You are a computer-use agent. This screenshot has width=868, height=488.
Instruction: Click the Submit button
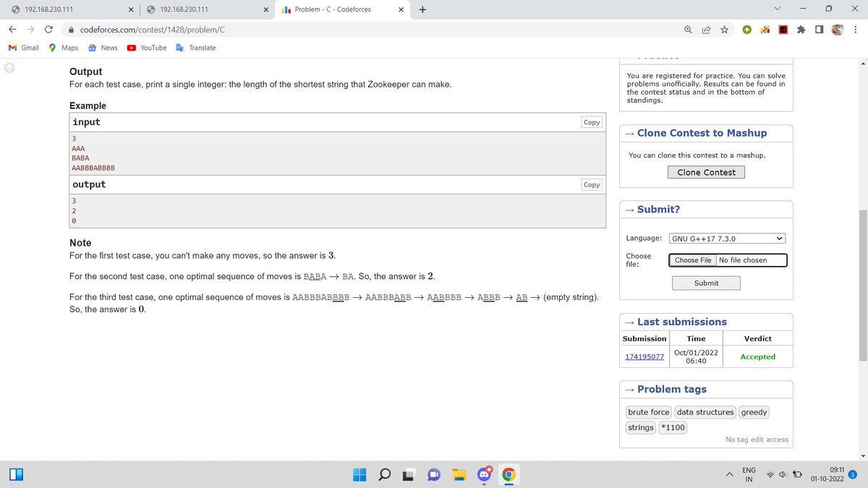(x=706, y=283)
